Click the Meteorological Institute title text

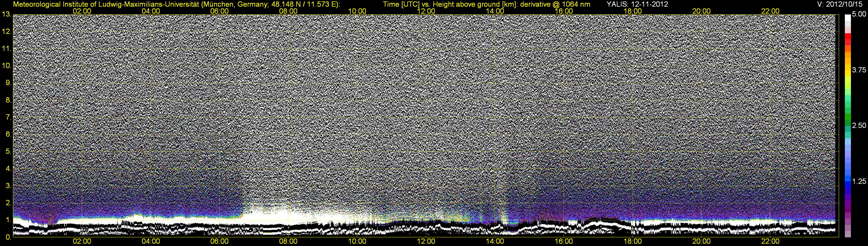point(176,4)
